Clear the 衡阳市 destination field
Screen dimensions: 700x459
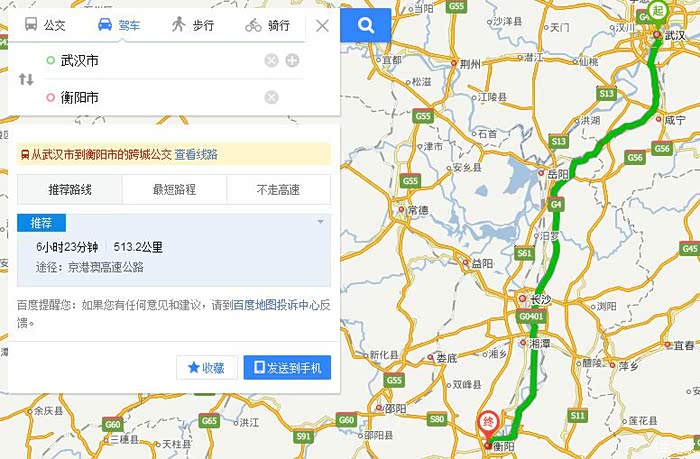271,97
